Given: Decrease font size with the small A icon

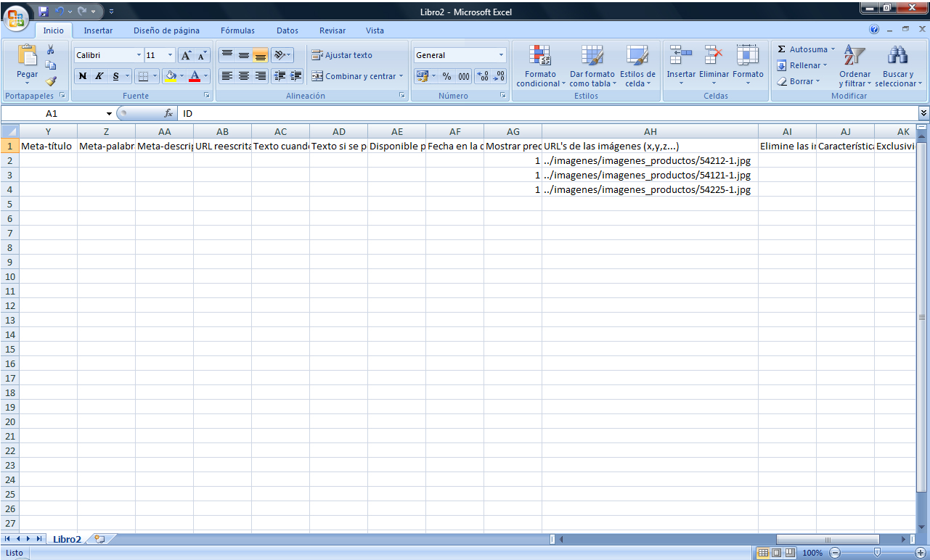Looking at the screenshot, I should pos(202,55).
